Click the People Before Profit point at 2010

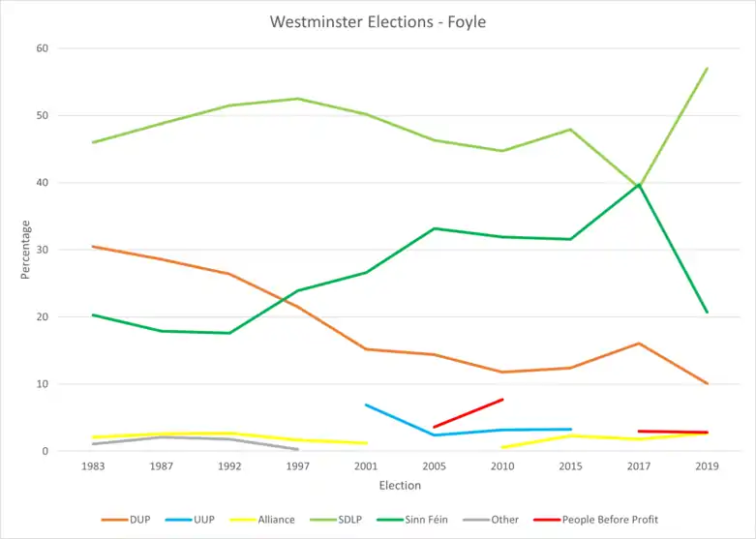[502, 400]
